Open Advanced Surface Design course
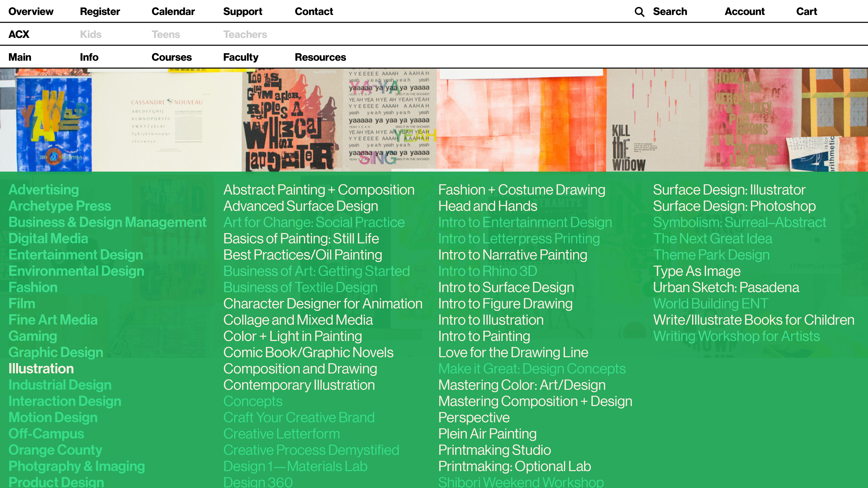The width and height of the screenshot is (868, 488). coord(301,206)
